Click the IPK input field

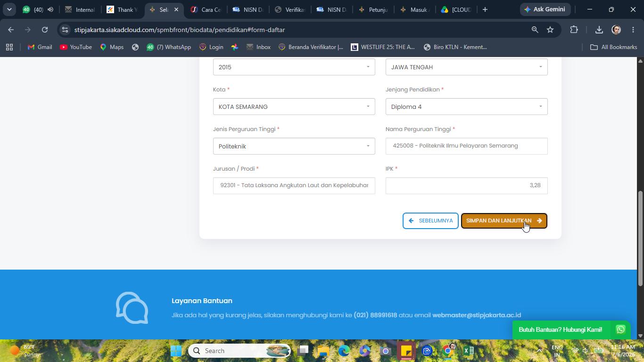pos(467,185)
